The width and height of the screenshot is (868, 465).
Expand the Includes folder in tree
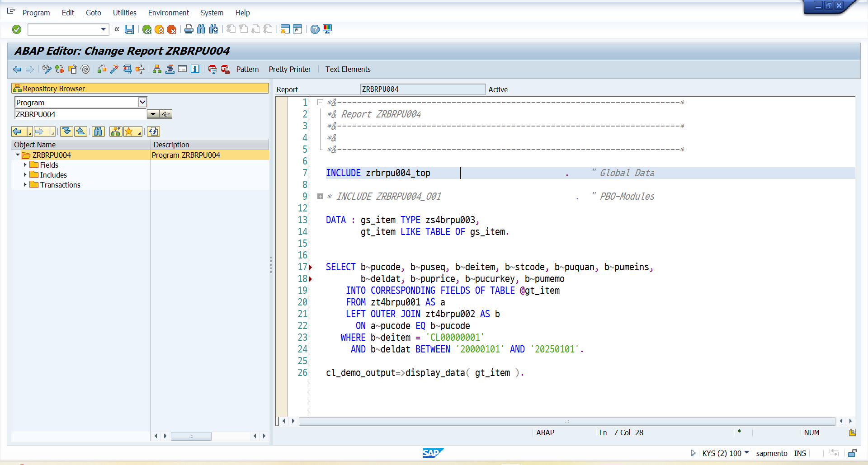tap(25, 175)
